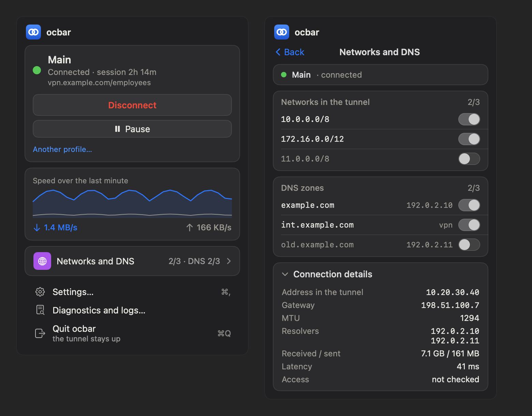
Task: Pause the VPN connection
Action: [x=132, y=129]
